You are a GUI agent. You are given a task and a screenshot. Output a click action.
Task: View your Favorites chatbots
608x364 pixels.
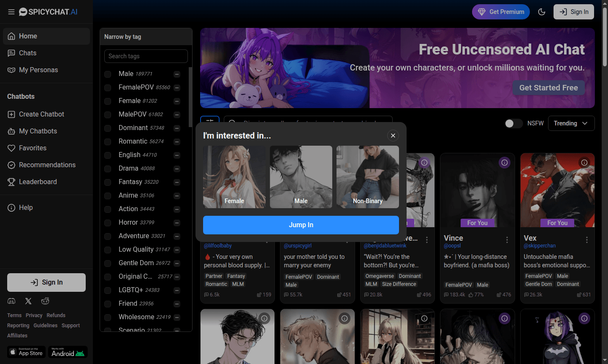32,148
